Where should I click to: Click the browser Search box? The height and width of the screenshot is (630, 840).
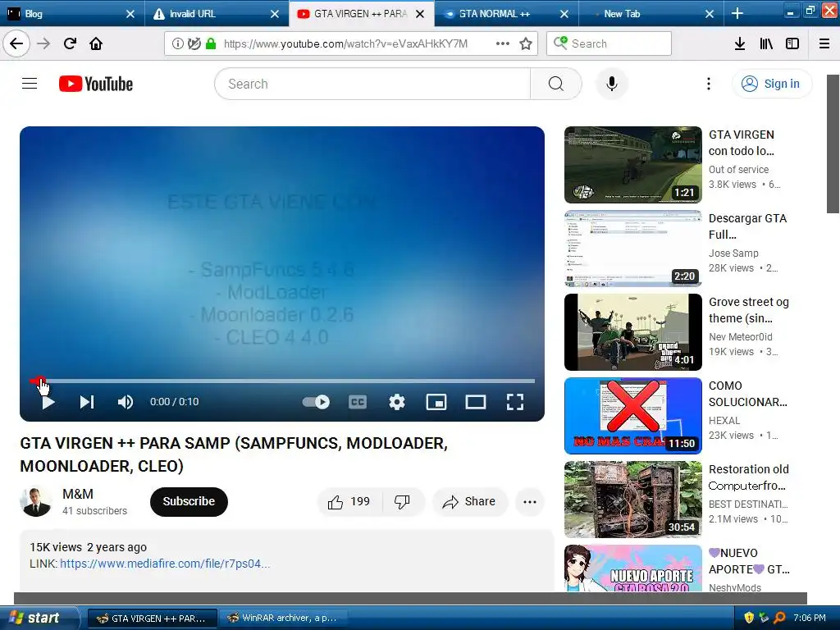click(x=609, y=43)
